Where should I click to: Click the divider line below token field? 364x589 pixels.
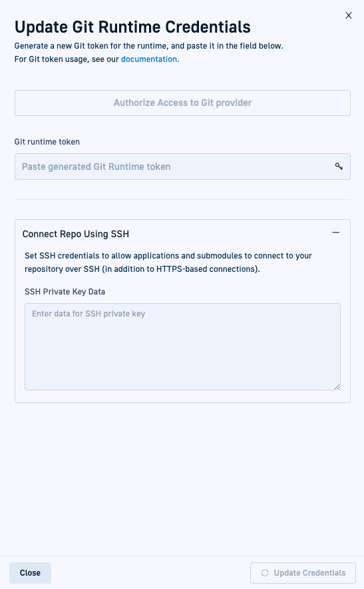point(182,199)
